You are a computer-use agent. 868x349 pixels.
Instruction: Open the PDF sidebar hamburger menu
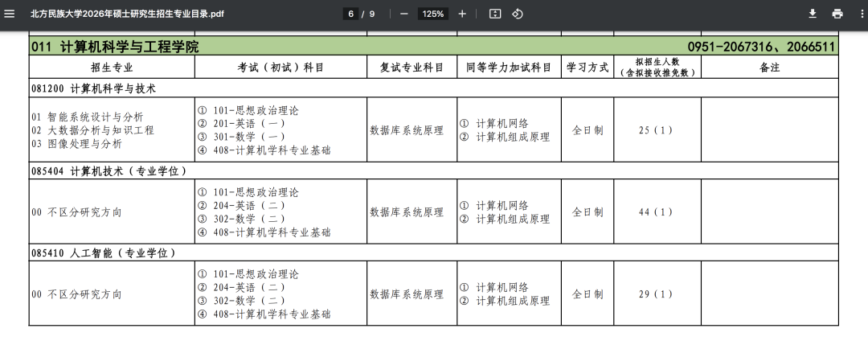(x=10, y=14)
